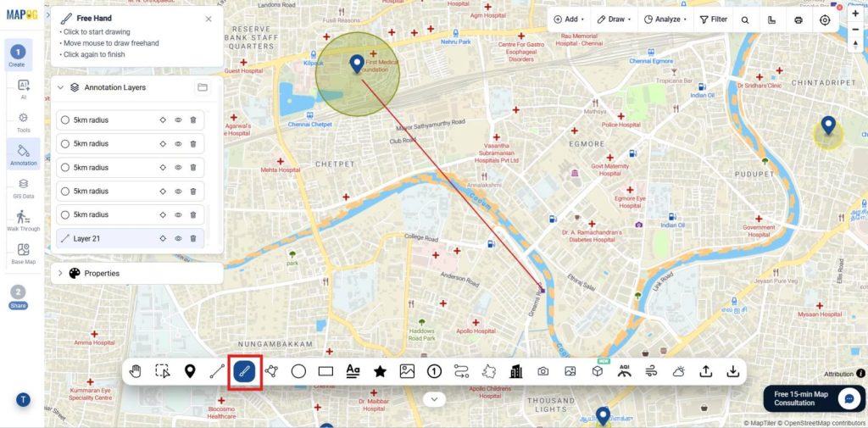This screenshot has height=428, width=868.
Task: Open Free 15-min Map Consultation chat
Action: click(814, 398)
